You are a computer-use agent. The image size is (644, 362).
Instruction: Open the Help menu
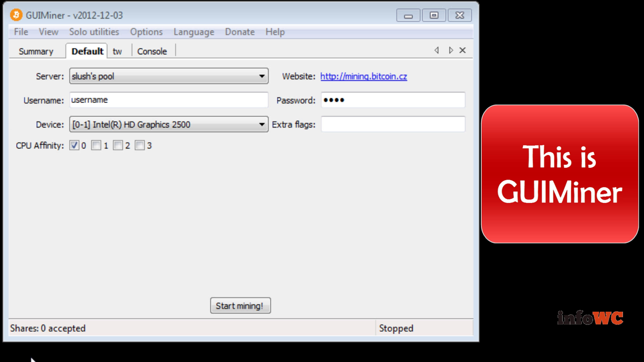click(x=275, y=32)
